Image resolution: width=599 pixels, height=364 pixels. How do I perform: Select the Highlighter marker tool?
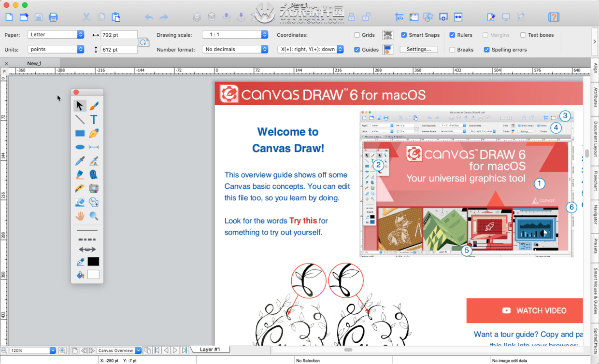click(80, 175)
